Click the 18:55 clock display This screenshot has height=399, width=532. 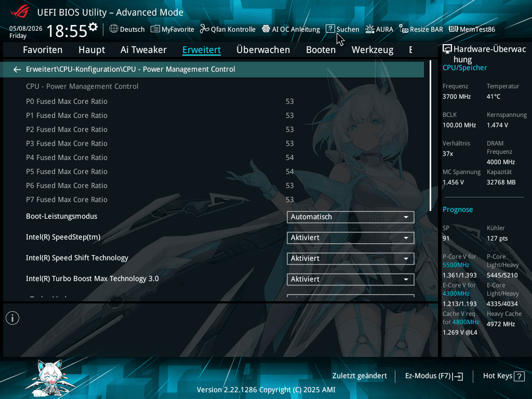tap(67, 31)
